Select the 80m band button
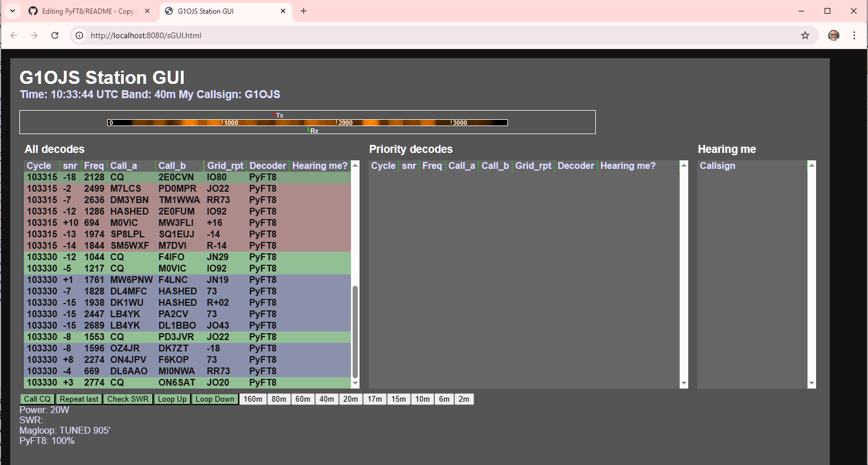This screenshot has height=465, width=868. [x=278, y=399]
